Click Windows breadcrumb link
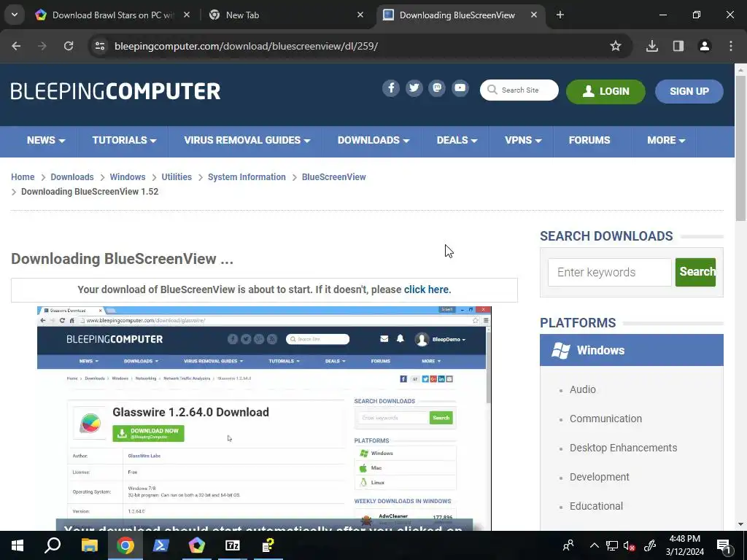 tap(128, 177)
